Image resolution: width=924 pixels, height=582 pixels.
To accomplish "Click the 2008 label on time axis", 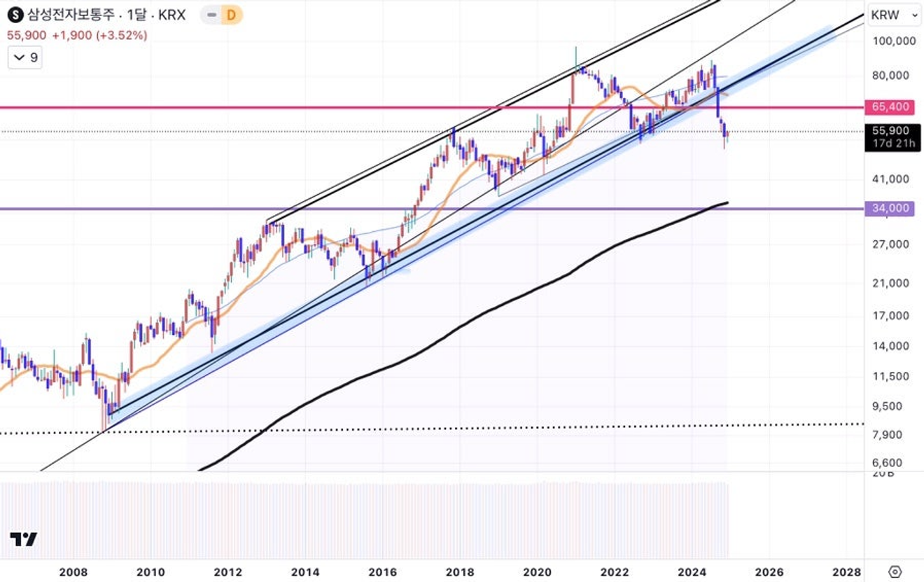I will 73,572.
